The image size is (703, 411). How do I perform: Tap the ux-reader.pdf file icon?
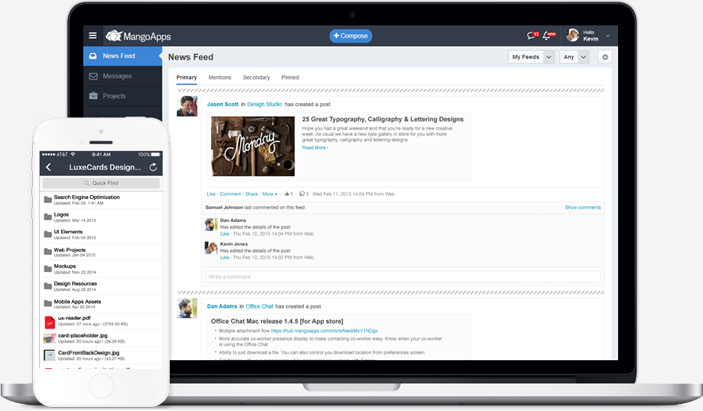(49, 322)
